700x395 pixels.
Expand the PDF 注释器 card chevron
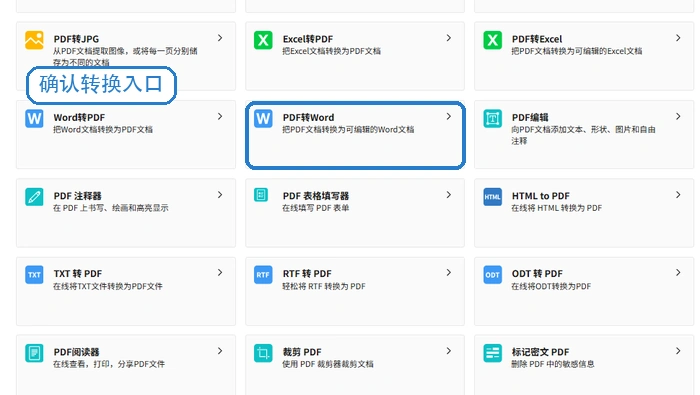click(220, 195)
